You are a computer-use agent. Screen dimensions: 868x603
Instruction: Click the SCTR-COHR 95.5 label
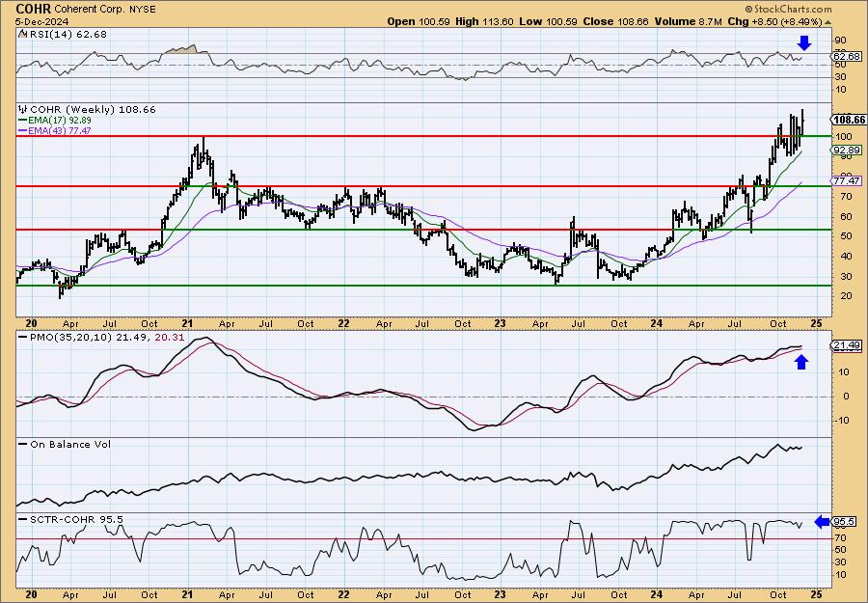click(76, 519)
